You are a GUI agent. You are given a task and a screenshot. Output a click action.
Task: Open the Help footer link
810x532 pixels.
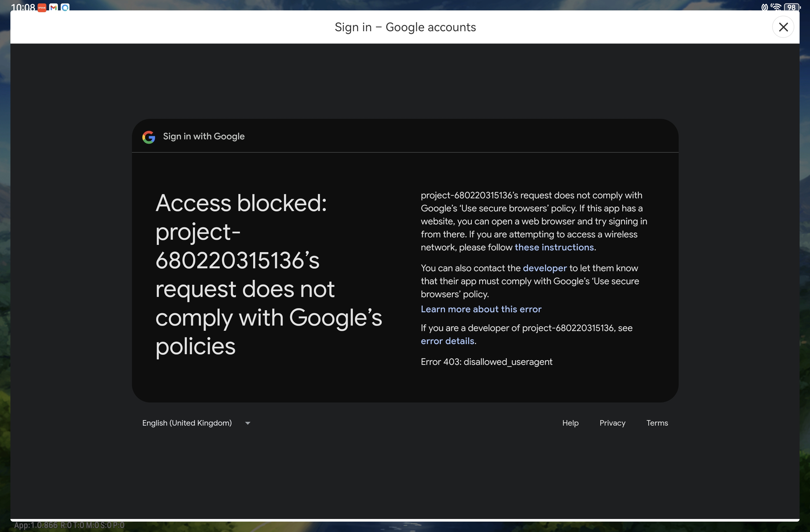[x=570, y=423]
